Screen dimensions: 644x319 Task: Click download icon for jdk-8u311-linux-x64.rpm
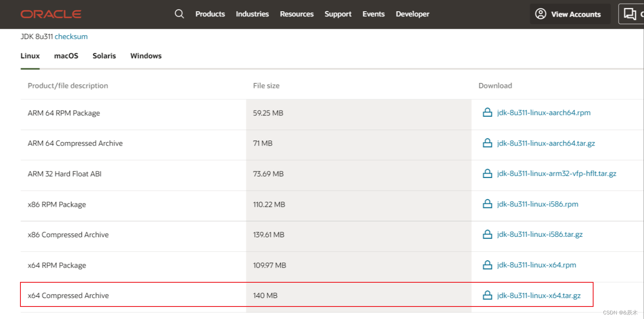(487, 265)
